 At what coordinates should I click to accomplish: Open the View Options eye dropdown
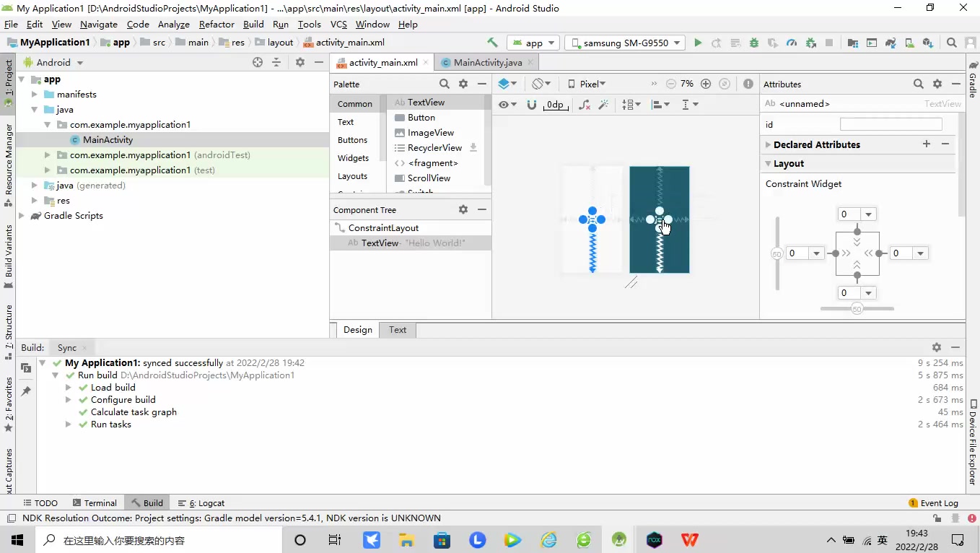tap(508, 105)
